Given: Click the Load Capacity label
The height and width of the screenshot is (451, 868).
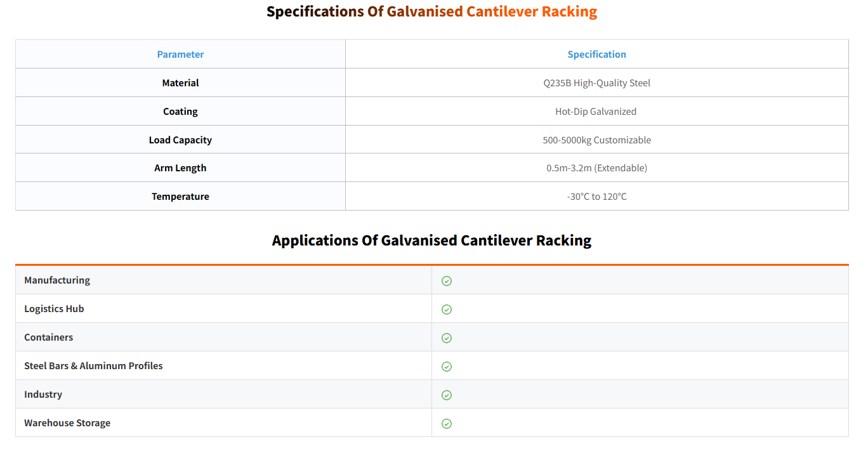Looking at the screenshot, I should 180,140.
